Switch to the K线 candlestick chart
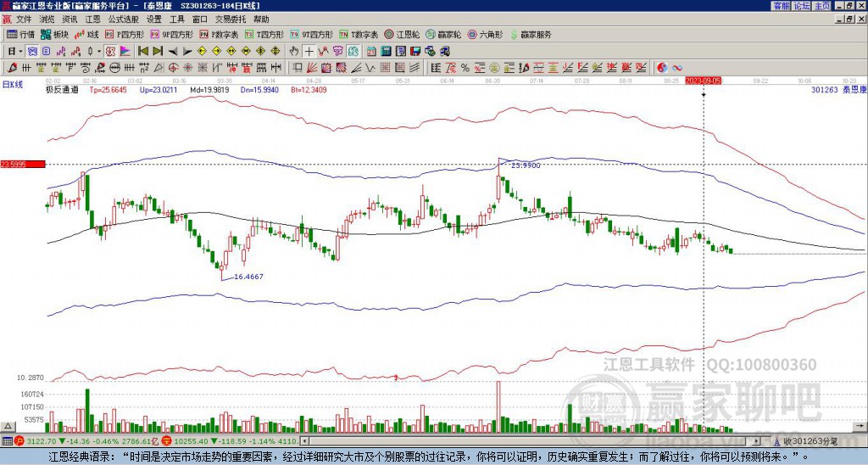This screenshot has height=465, width=868. (86, 34)
